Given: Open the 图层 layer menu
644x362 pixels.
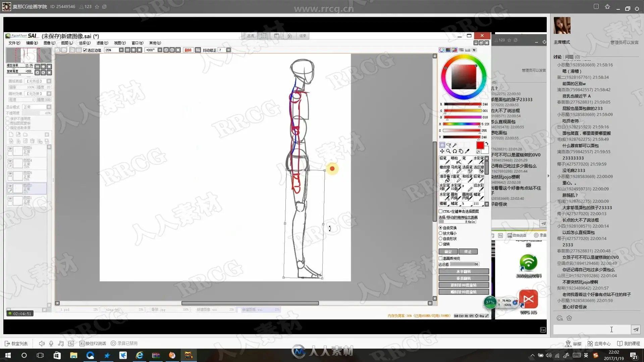Looking at the screenshot, I should tap(67, 43).
